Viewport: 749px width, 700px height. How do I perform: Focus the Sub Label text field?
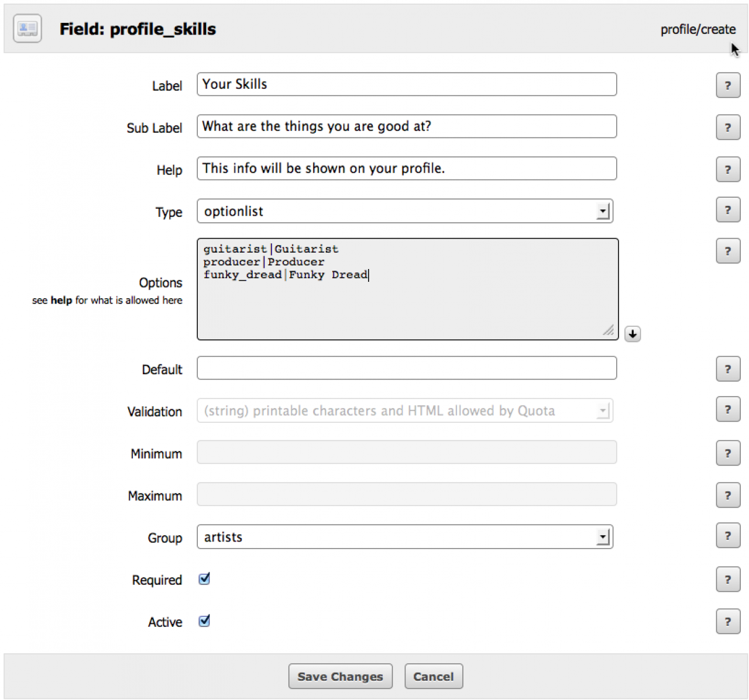tap(407, 126)
